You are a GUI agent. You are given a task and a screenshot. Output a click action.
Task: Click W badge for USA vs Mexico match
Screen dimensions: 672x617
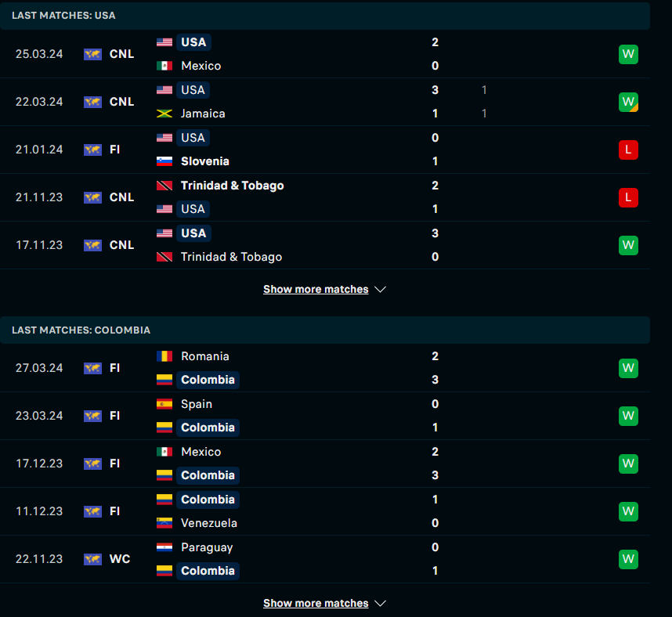[x=628, y=54]
